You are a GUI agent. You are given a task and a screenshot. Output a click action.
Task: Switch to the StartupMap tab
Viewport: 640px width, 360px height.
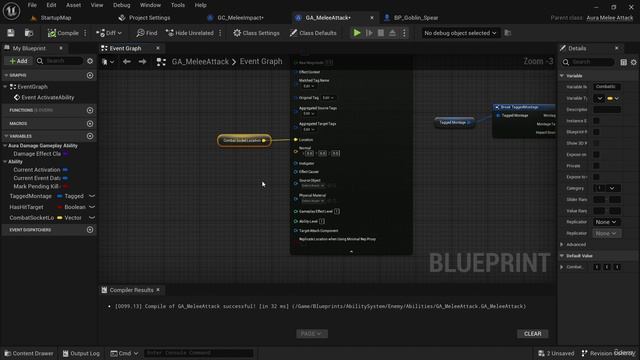click(x=56, y=18)
